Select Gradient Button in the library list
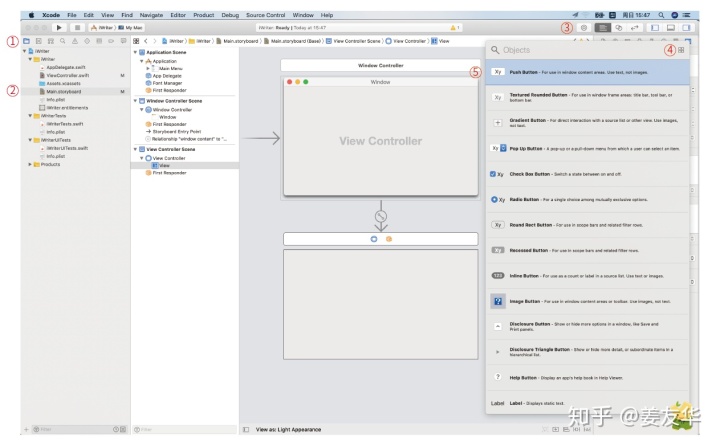720x446 pixels. coord(587,123)
